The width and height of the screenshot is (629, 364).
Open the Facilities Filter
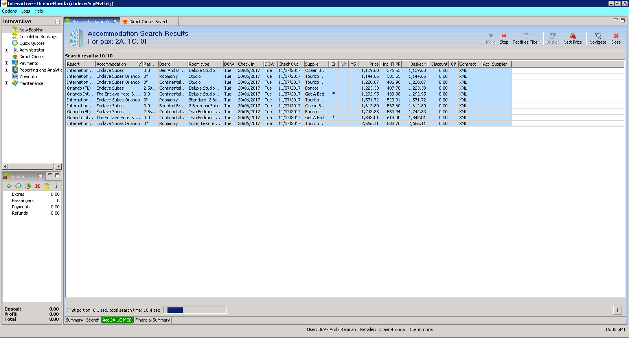pos(526,38)
